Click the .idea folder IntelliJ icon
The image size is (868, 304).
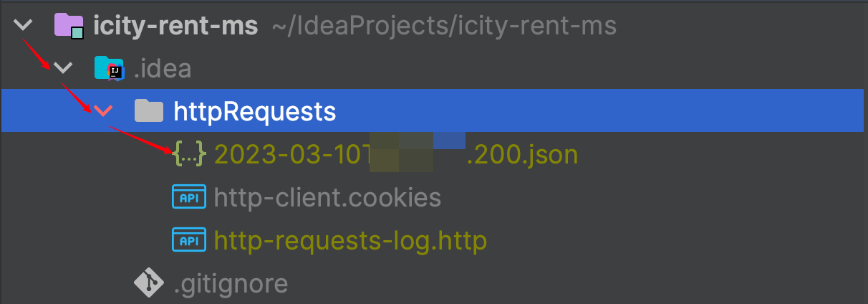[x=110, y=68]
